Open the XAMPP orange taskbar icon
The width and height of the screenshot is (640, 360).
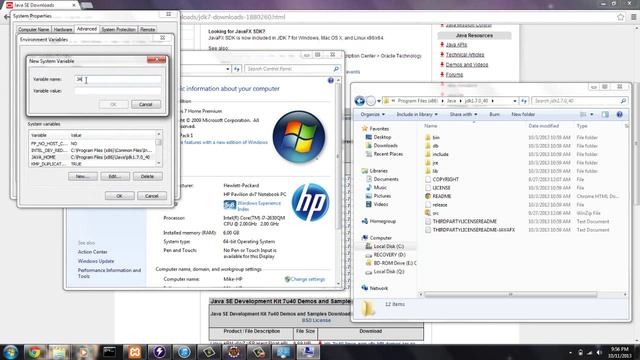click(134, 352)
